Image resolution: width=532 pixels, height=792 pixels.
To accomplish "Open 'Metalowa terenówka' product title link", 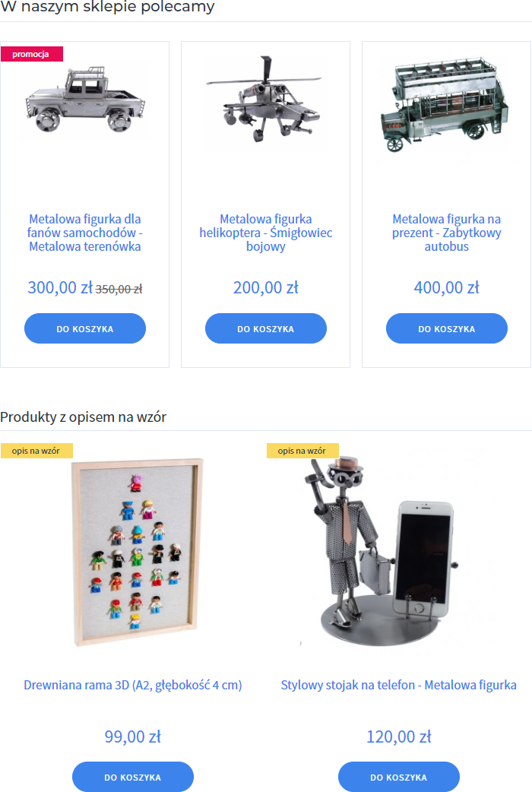I will point(85,233).
